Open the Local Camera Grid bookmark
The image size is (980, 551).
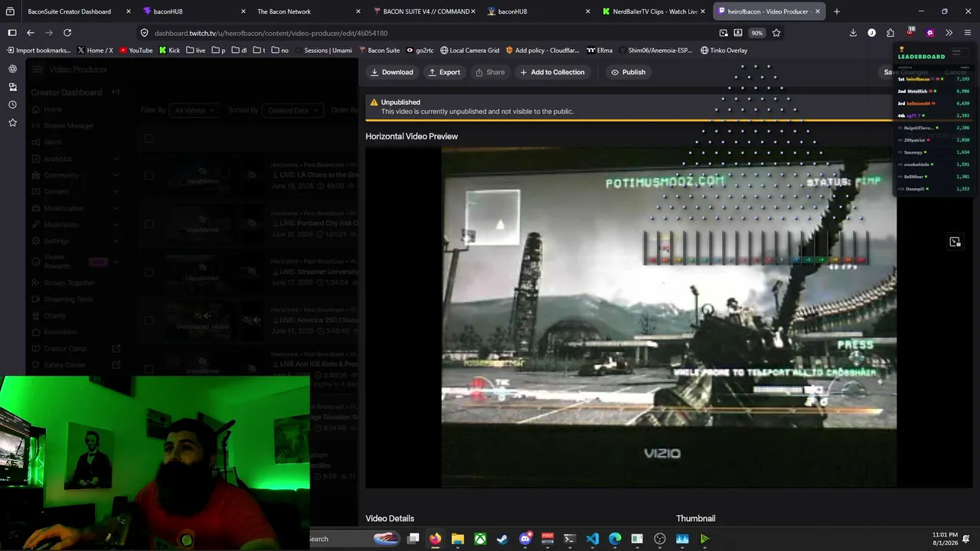[469, 51]
